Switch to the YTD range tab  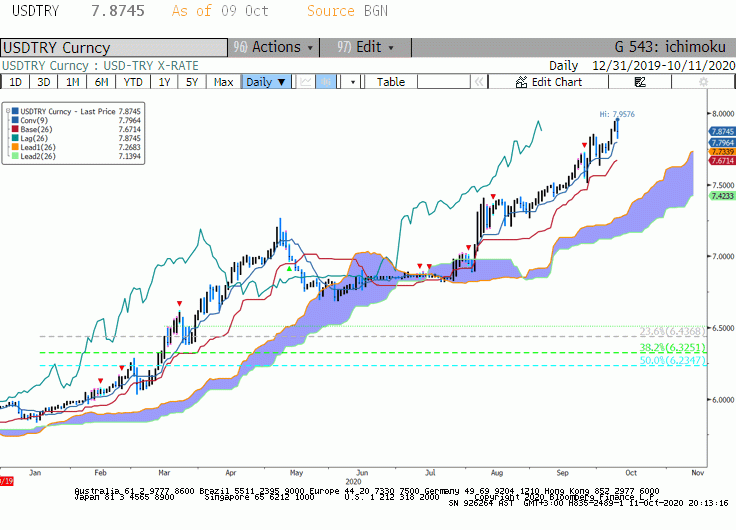pos(133,82)
